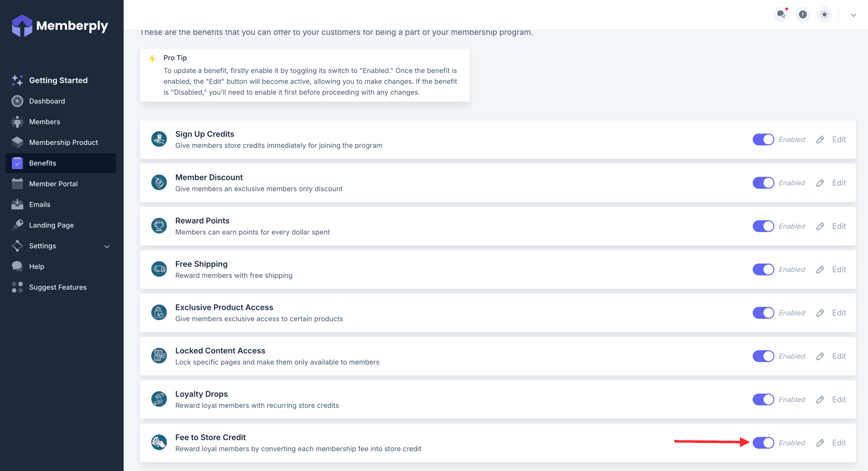
Task: Open the Member Portal section
Action: (53, 184)
